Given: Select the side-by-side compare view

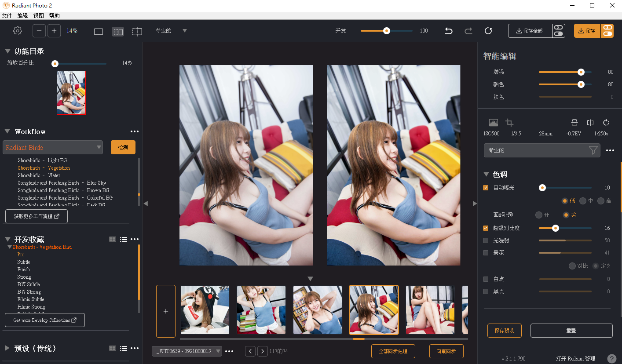Looking at the screenshot, I should (118, 31).
